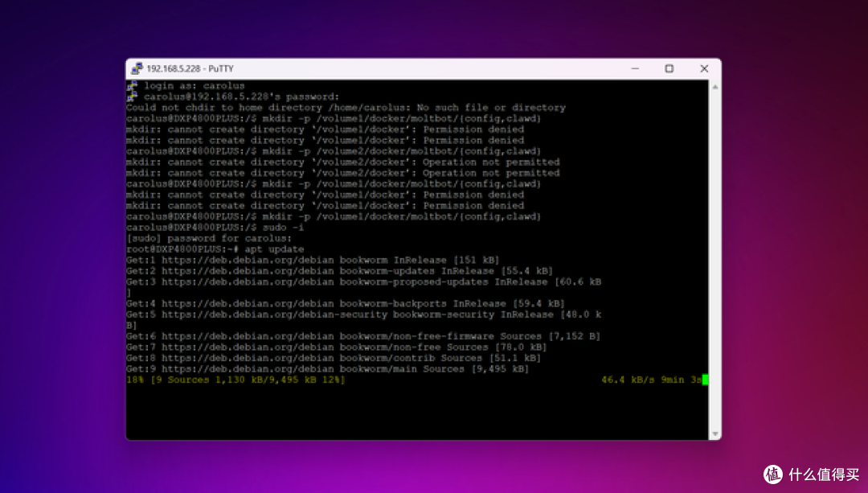Image resolution: width=868 pixels, height=493 pixels.
Task: Click the 'apt update' command line
Action: tap(215, 249)
